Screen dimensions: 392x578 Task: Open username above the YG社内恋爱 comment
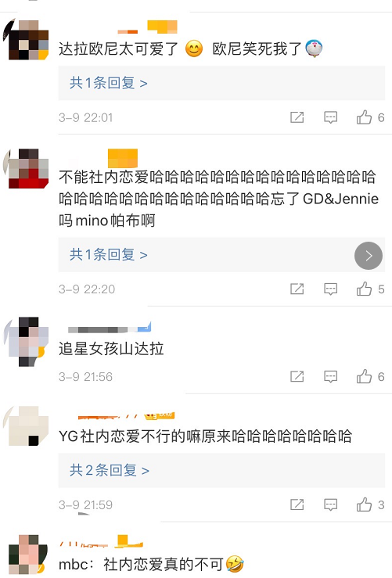pos(125,416)
